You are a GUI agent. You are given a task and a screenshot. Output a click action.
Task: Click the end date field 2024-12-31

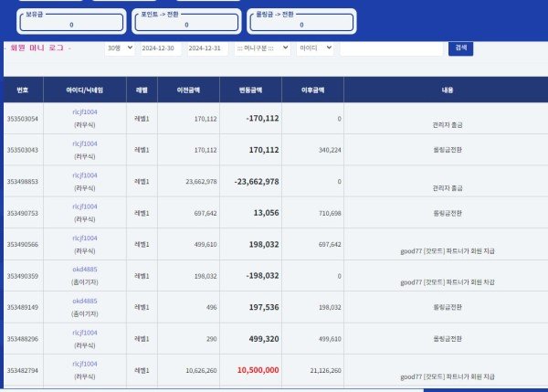click(x=207, y=48)
